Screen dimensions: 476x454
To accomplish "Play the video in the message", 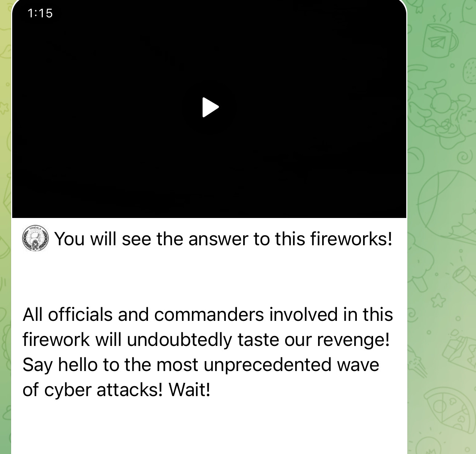I will (210, 107).
